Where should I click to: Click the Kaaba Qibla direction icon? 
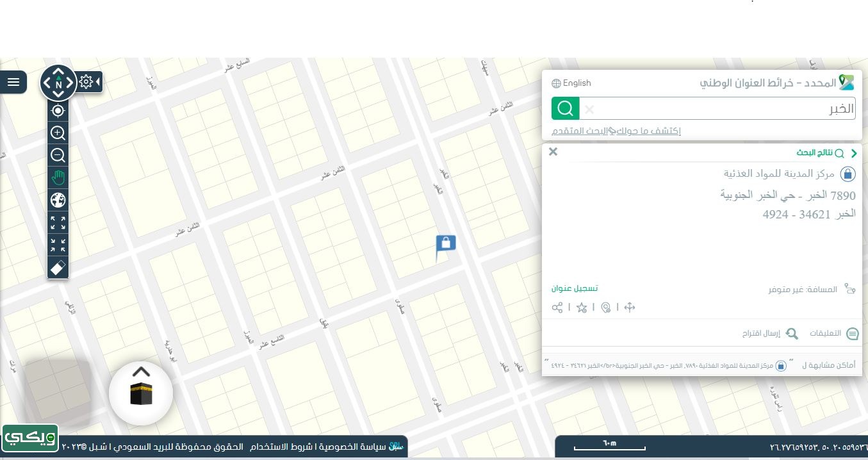coord(141,393)
